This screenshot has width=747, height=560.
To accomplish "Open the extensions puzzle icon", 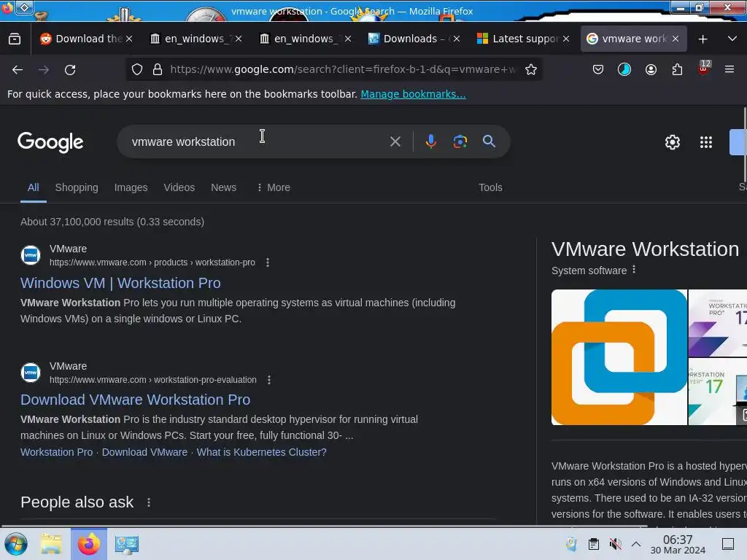I will coord(677,69).
